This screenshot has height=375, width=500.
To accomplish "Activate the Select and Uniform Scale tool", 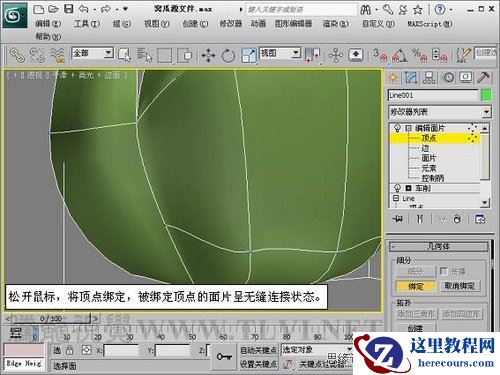I will tap(249, 55).
